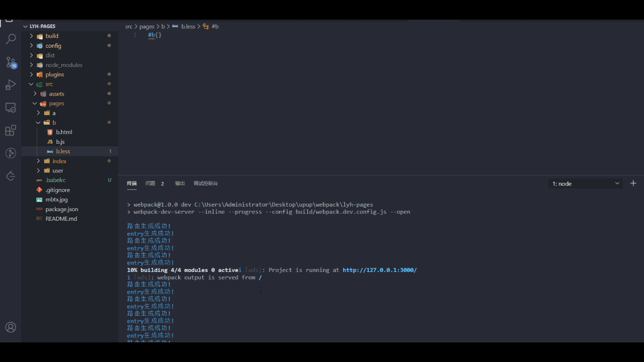The image size is (644, 362).
Task: Open the Remote Explorer monitor icon
Action: point(11,108)
